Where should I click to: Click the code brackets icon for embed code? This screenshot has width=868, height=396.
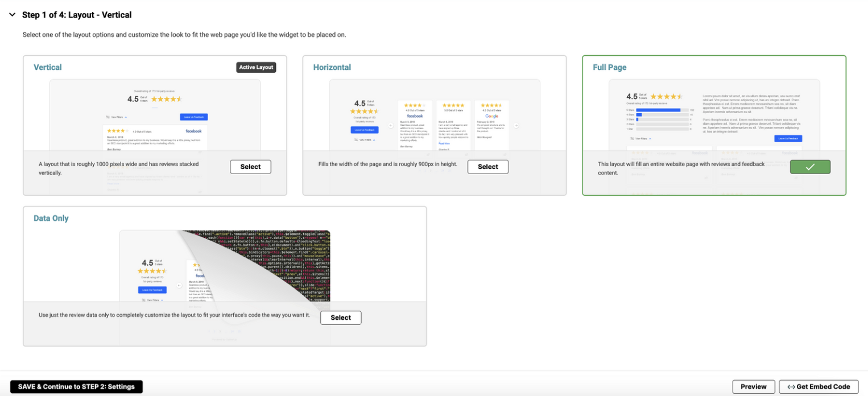coord(791,387)
